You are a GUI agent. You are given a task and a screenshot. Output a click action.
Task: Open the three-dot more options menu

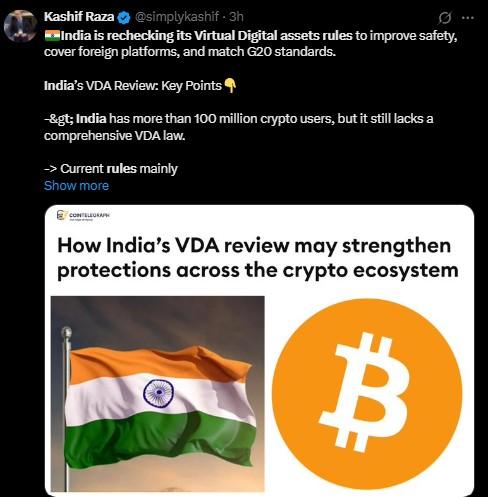point(468,18)
